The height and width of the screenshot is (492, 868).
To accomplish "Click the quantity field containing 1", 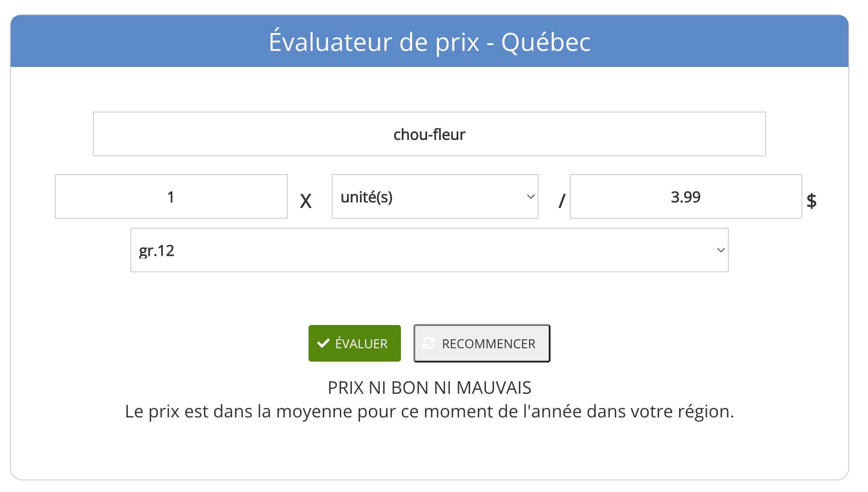I will click(x=171, y=197).
